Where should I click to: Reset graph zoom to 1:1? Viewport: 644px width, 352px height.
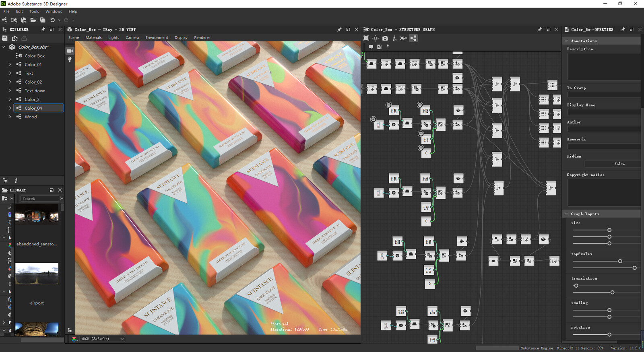coord(376,38)
